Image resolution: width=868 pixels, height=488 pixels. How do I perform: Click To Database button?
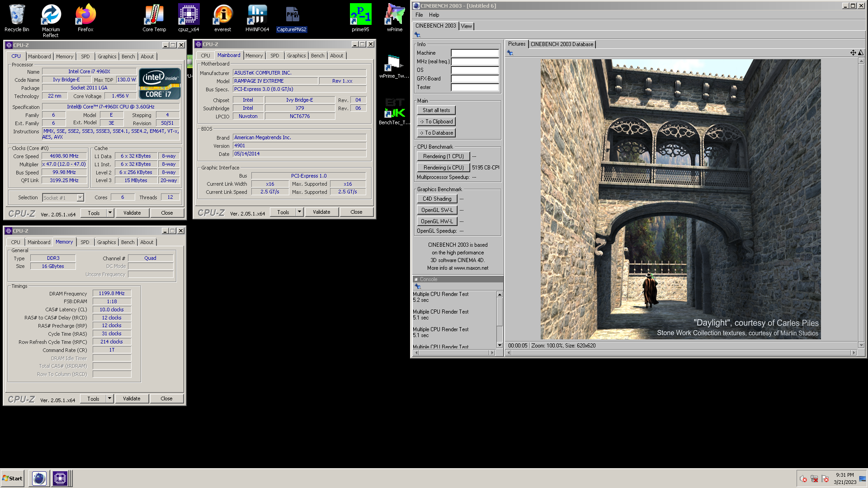(436, 133)
